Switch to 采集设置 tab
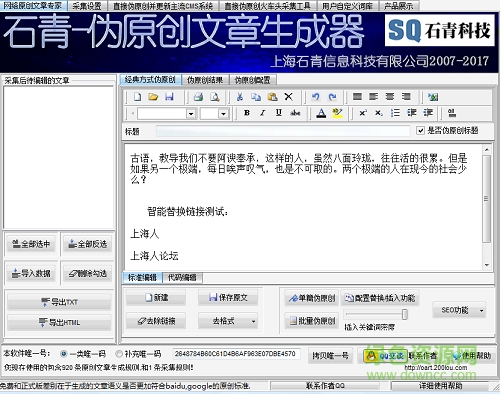 pyautogui.click(x=87, y=6)
